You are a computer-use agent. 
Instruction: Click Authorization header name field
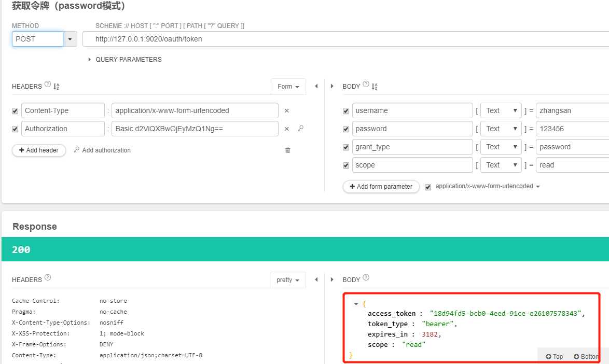[x=63, y=129]
